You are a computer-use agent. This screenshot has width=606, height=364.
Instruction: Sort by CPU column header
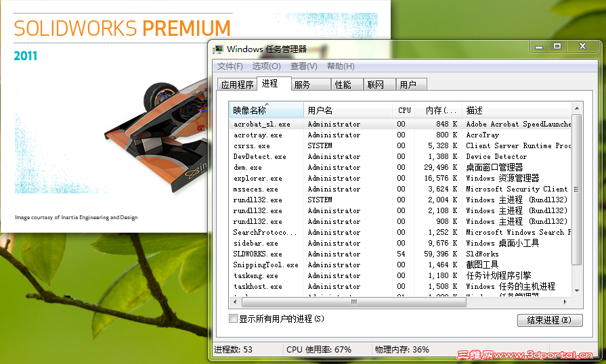click(404, 110)
